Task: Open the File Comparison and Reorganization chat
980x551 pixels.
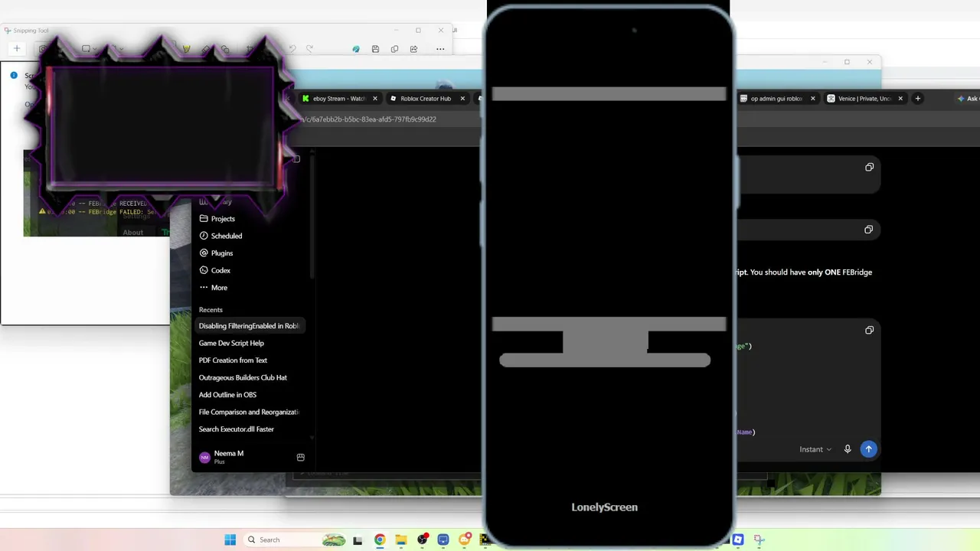Action: [250, 412]
